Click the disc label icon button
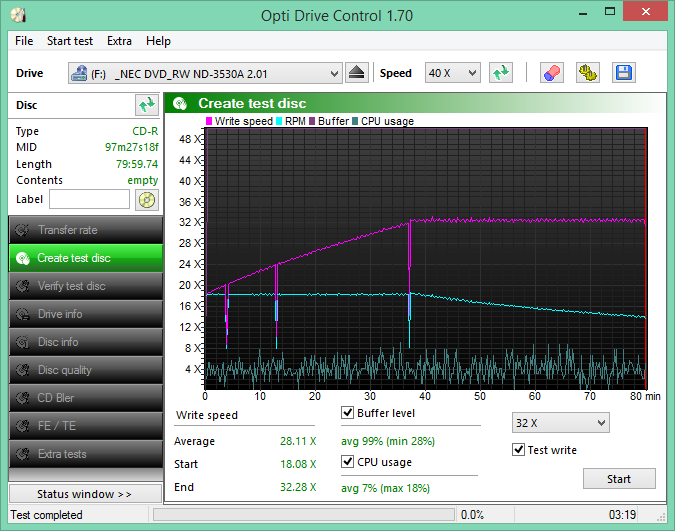The height and width of the screenshot is (531, 675). pos(147,200)
